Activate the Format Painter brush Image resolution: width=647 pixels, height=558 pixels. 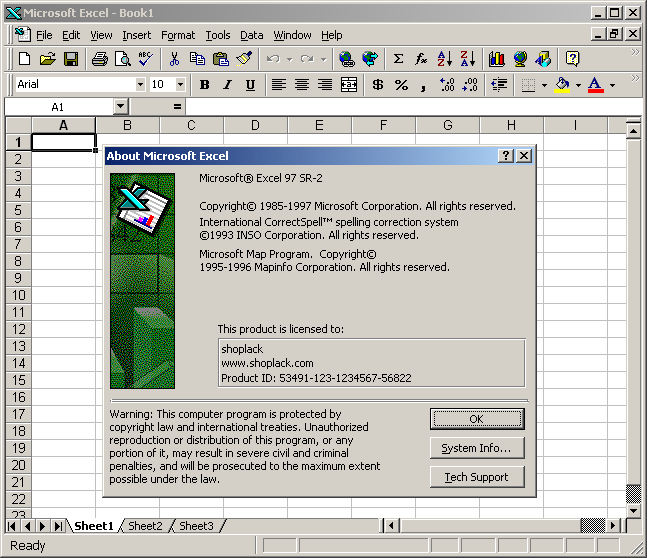pos(244,59)
